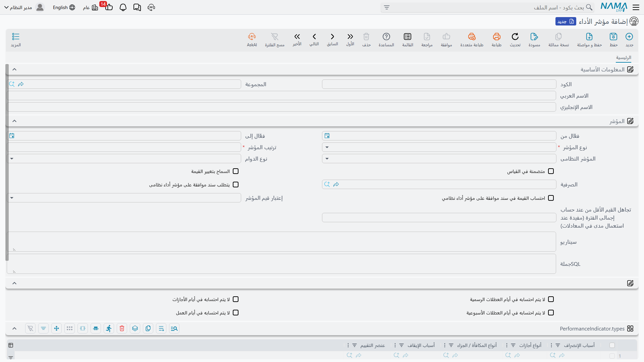This screenshot has width=644, height=362.
Task: Check السماح بتغيير القيمة checkbox
Action: click(235, 171)
